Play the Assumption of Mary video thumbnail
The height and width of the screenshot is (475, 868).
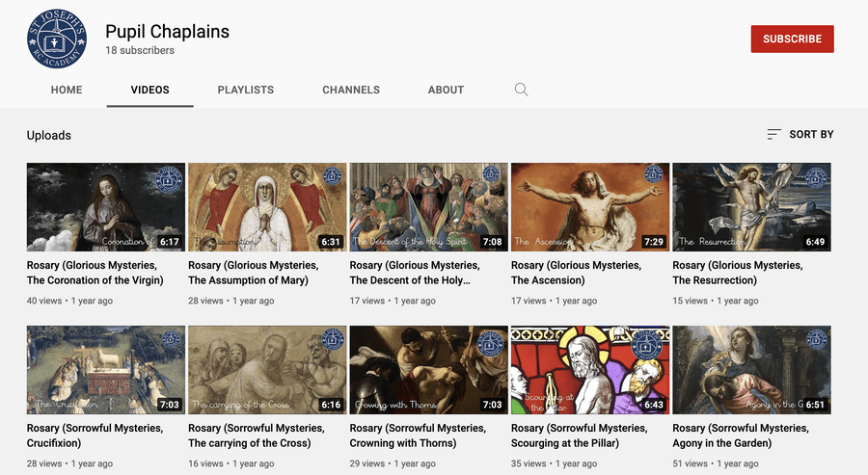(x=267, y=207)
